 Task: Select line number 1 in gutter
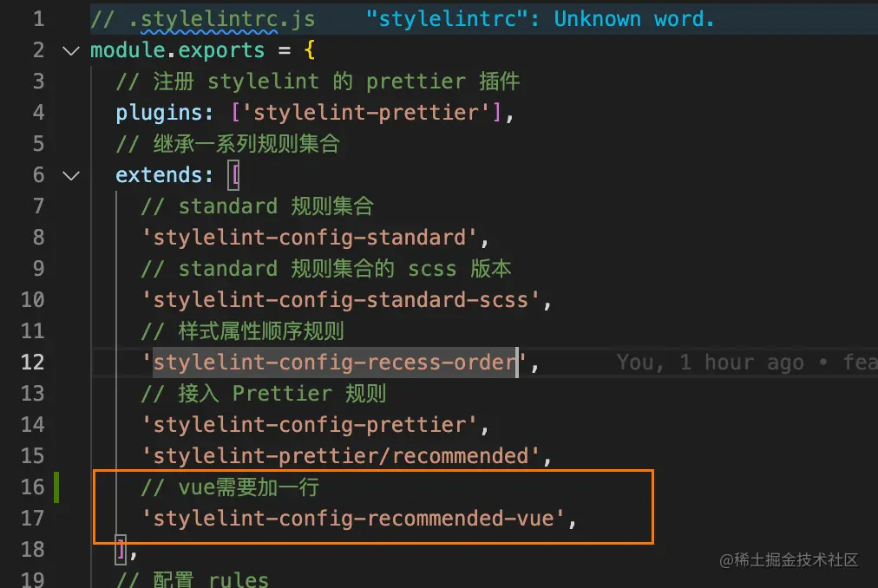38,19
